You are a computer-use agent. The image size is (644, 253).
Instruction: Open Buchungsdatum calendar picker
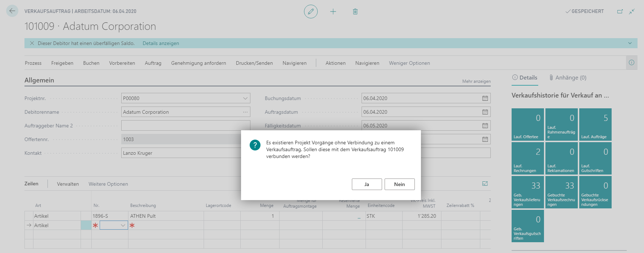(485, 98)
